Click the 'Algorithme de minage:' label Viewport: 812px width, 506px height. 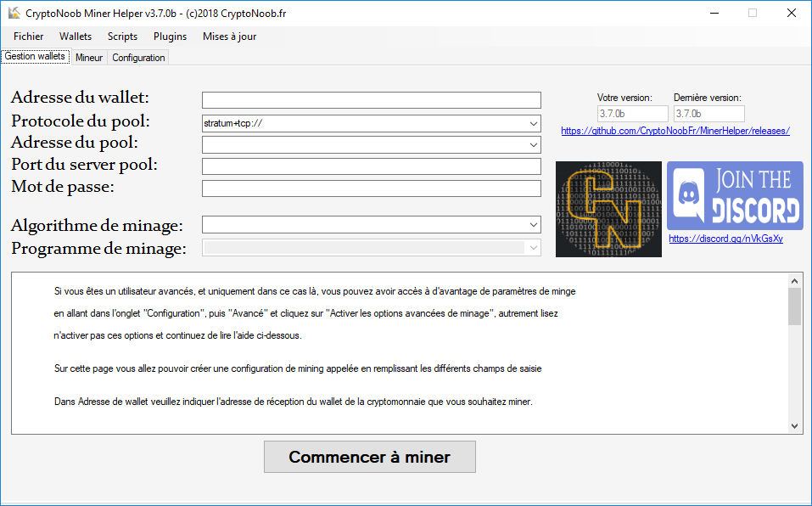97,225
